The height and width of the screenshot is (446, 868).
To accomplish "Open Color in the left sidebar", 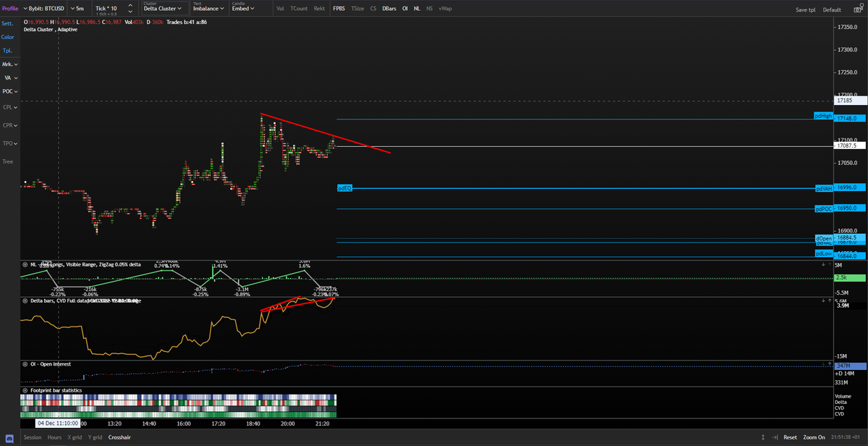I will pyautogui.click(x=7, y=37).
